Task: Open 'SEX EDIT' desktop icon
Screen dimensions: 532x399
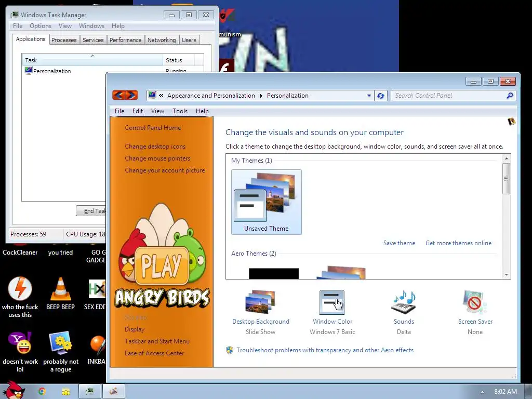Action: click(x=96, y=295)
